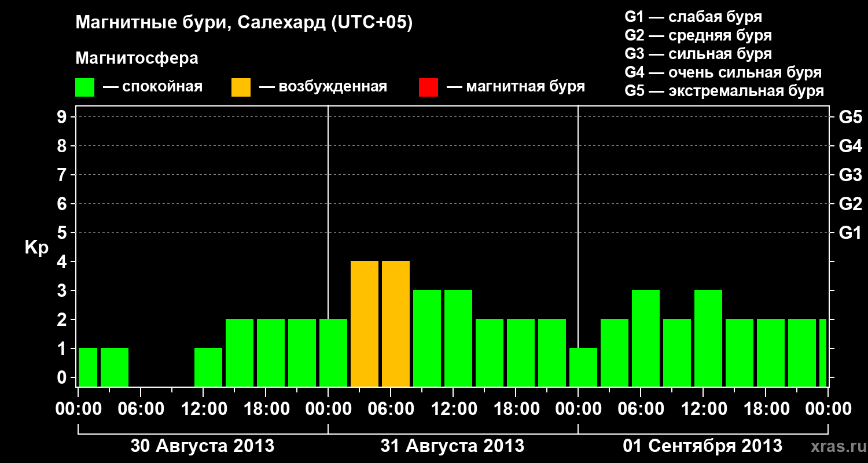Click the green 'спокойная' legend swatch

pyautogui.click(x=85, y=87)
